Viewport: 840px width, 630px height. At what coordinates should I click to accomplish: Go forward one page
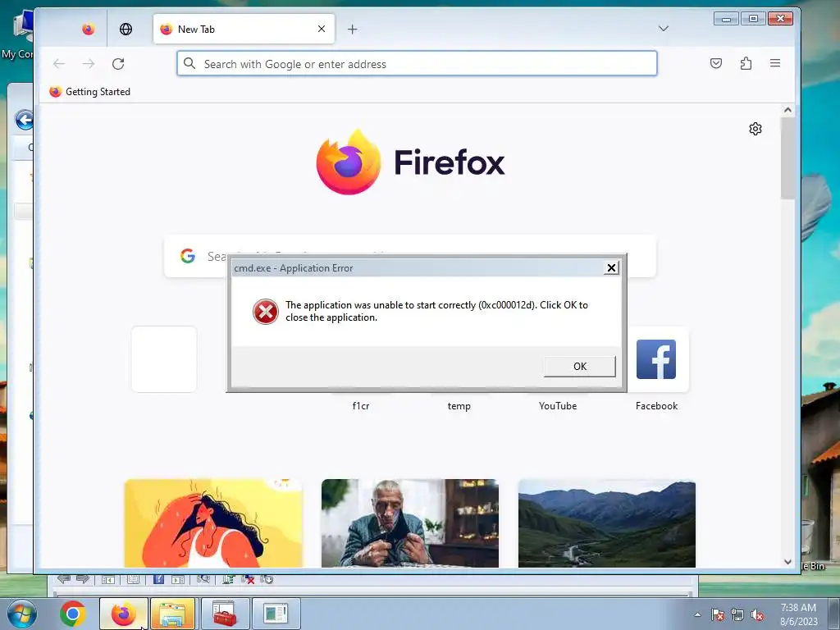(x=89, y=64)
